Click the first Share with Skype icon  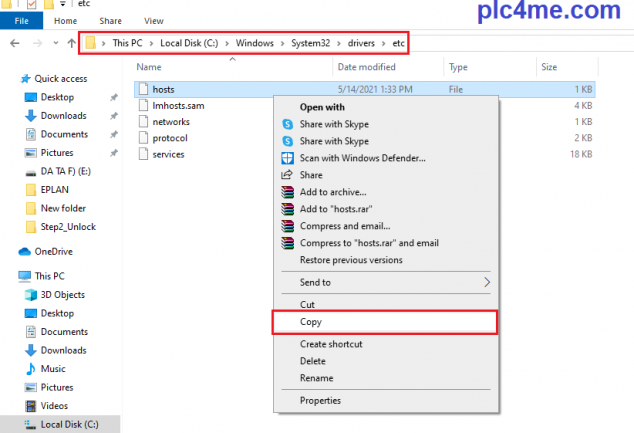[x=288, y=124]
